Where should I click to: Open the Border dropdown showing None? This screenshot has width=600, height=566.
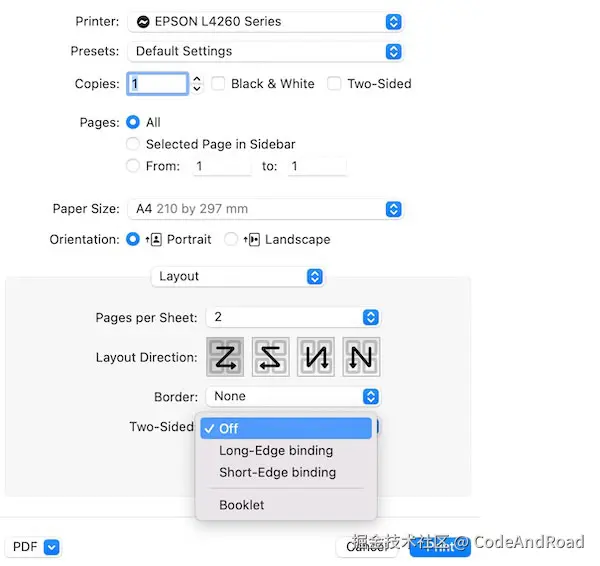pos(293,396)
